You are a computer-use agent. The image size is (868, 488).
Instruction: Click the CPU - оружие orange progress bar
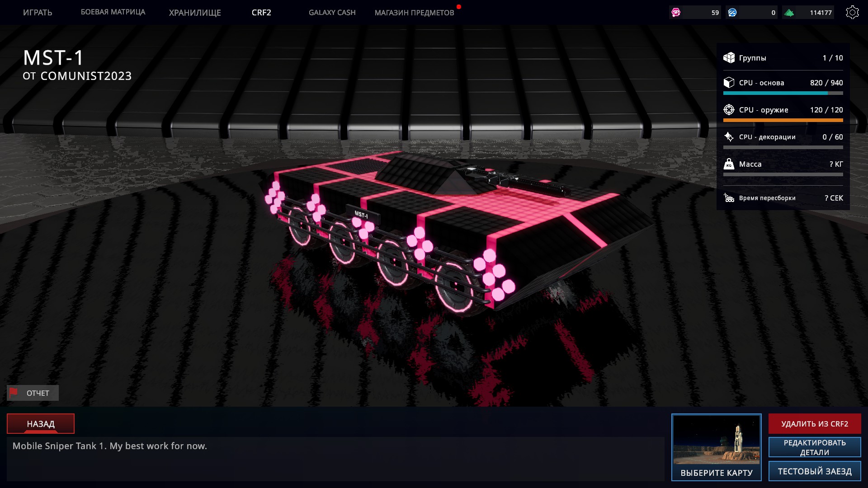tap(783, 120)
